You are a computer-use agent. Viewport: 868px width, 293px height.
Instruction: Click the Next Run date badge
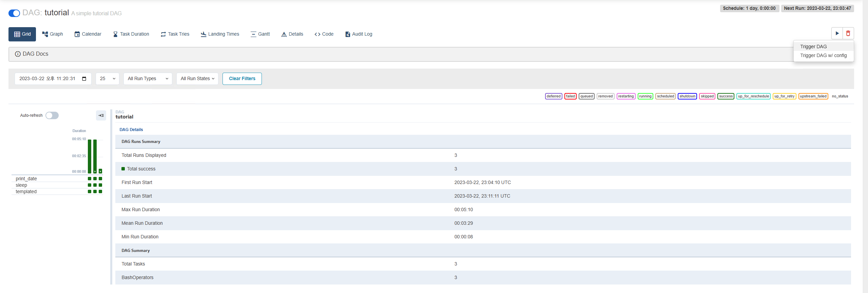[x=817, y=8]
